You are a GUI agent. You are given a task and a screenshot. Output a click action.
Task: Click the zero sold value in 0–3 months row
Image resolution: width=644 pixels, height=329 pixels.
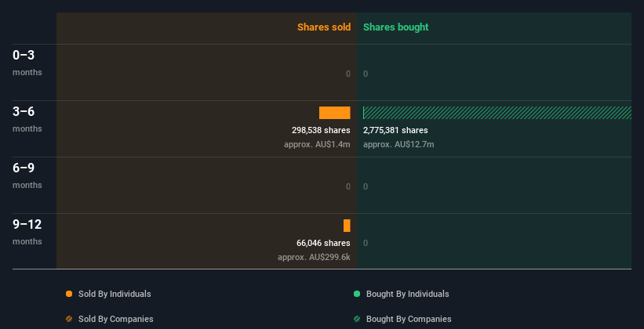click(348, 74)
